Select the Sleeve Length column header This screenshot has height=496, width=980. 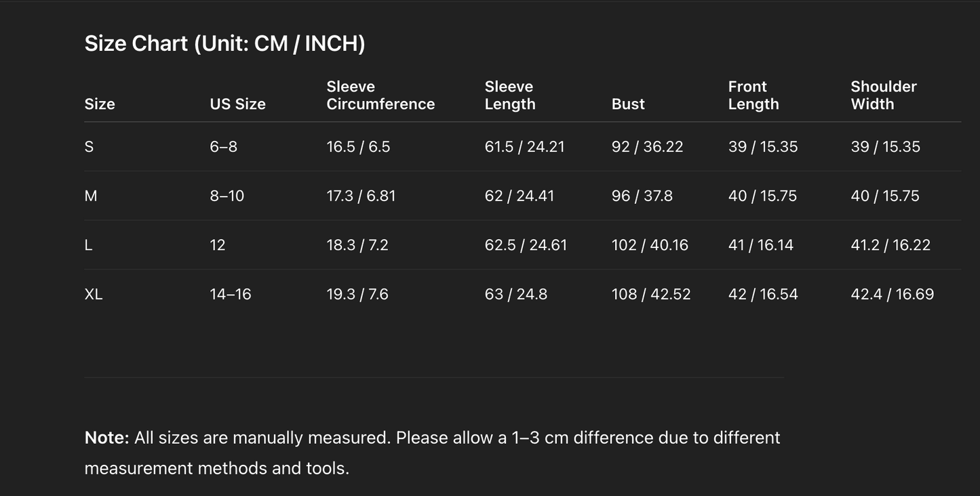[510, 96]
